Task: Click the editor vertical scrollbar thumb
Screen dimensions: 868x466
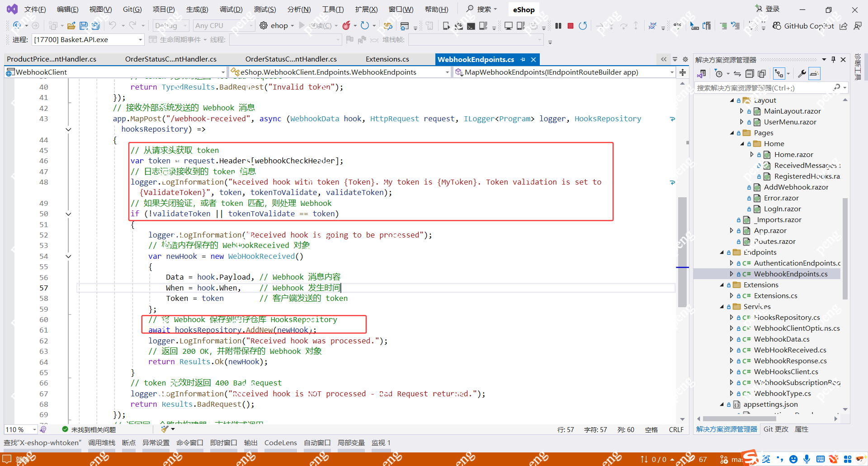Action: (x=682, y=252)
